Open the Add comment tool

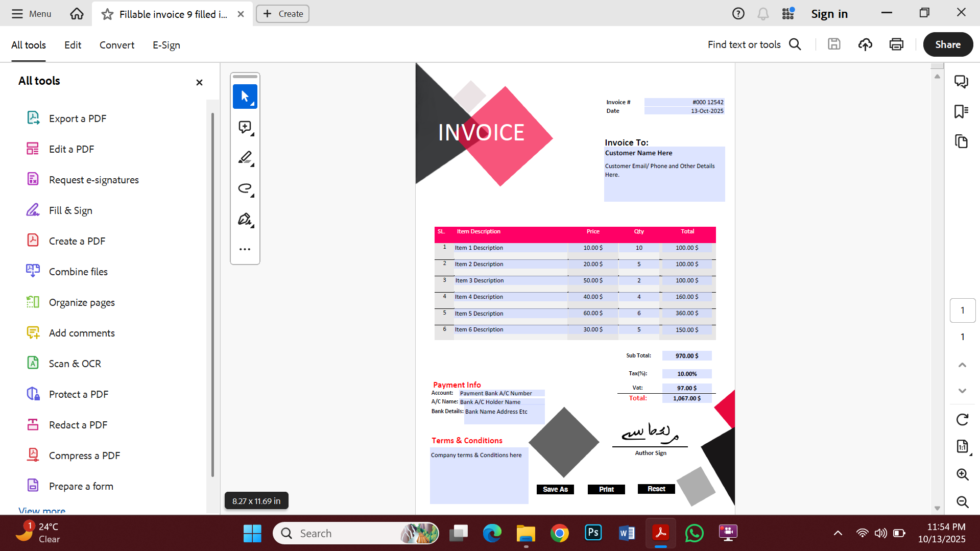pyautogui.click(x=245, y=127)
